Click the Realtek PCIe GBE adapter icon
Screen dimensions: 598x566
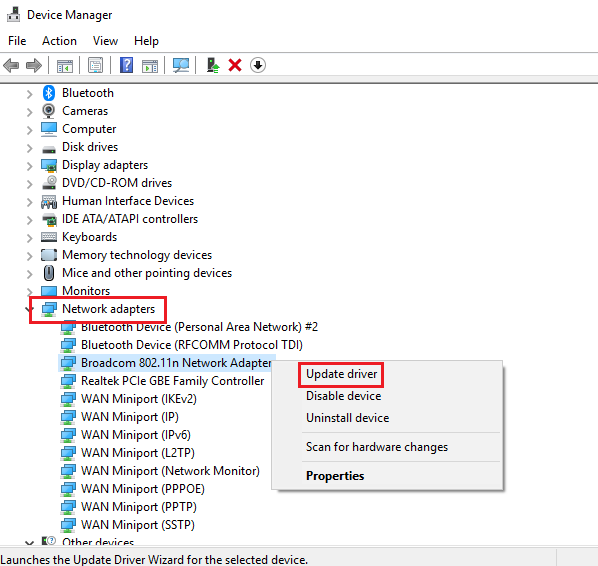click(x=68, y=381)
